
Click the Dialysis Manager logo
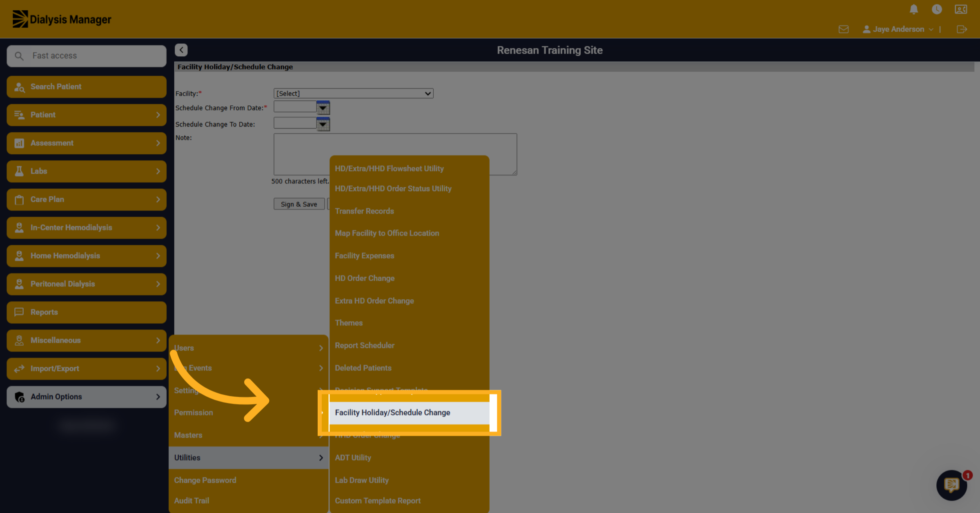[x=62, y=19]
